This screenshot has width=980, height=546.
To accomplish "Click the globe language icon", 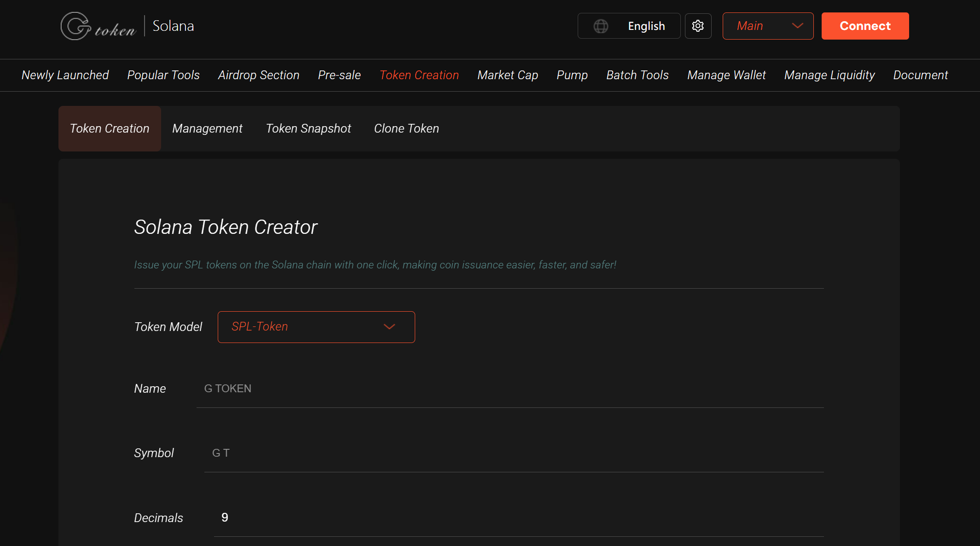I will 601,26.
